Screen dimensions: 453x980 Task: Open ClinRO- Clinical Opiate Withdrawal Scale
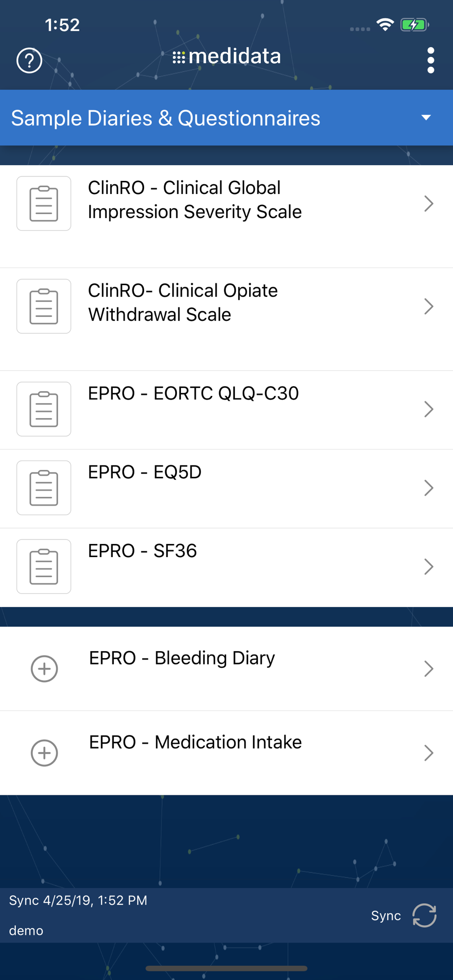(182, 302)
